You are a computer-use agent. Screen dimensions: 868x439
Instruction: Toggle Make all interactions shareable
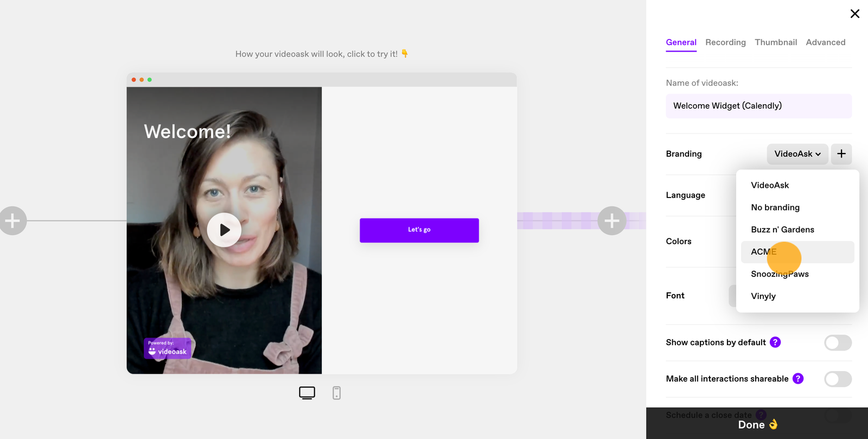pos(838,379)
